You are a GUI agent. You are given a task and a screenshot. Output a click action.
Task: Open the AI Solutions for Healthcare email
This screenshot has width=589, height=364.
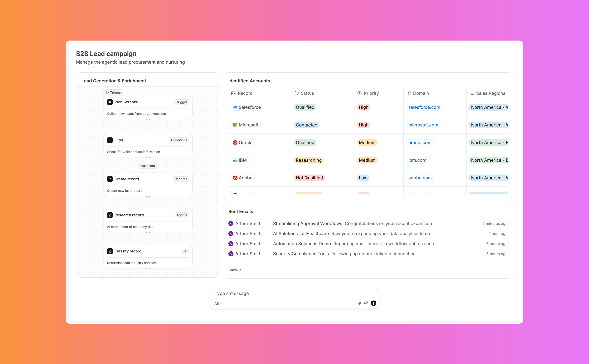[368, 234]
